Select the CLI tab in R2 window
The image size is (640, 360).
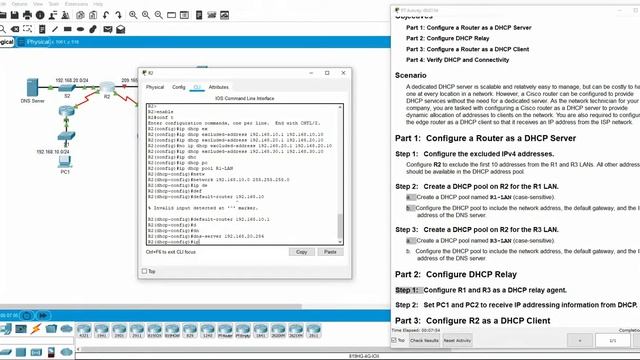(x=197, y=87)
